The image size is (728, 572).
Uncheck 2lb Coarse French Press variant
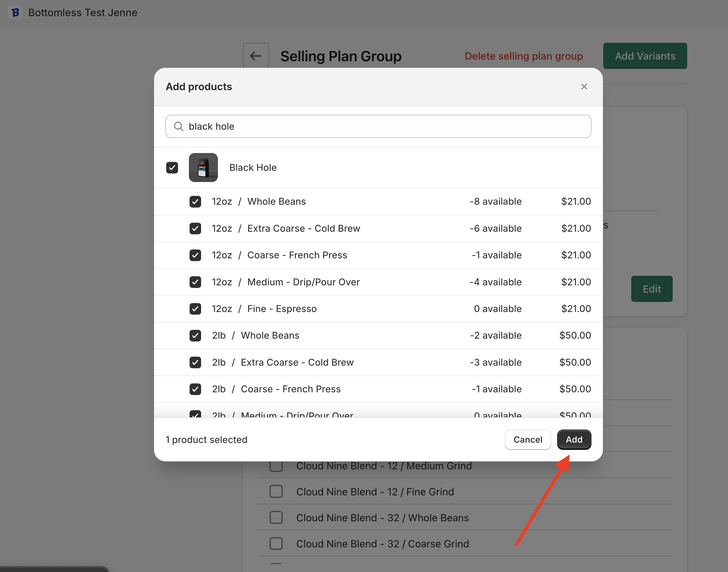point(195,389)
